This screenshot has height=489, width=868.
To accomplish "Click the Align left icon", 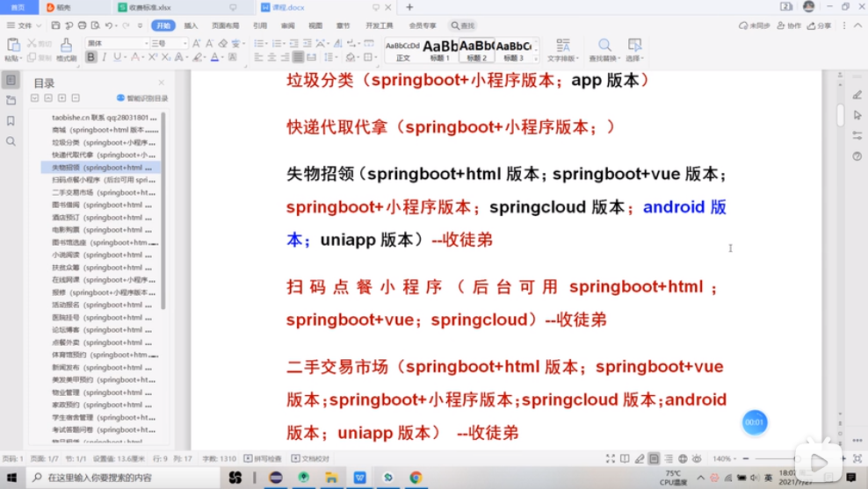I will click(x=258, y=57).
